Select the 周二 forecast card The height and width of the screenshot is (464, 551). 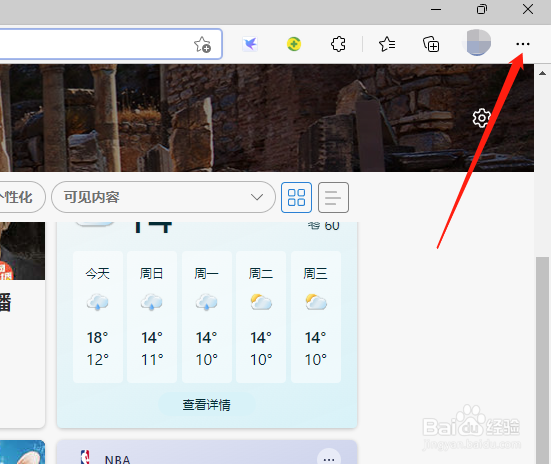[261, 316]
